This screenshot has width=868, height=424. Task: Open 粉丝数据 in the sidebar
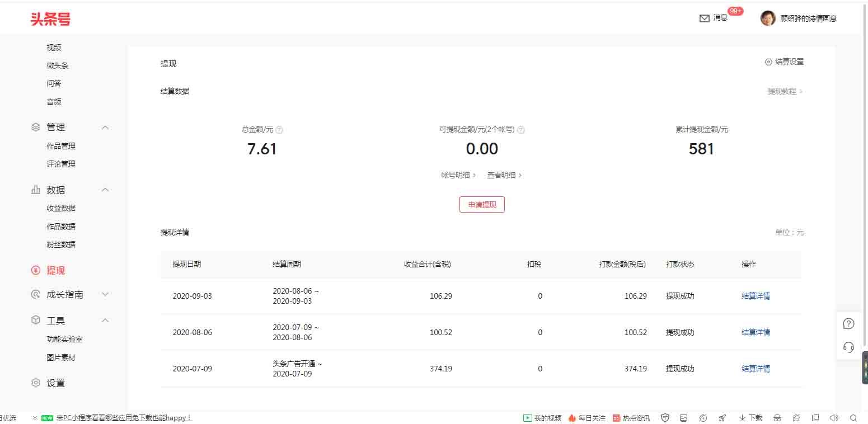pyautogui.click(x=61, y=244)
